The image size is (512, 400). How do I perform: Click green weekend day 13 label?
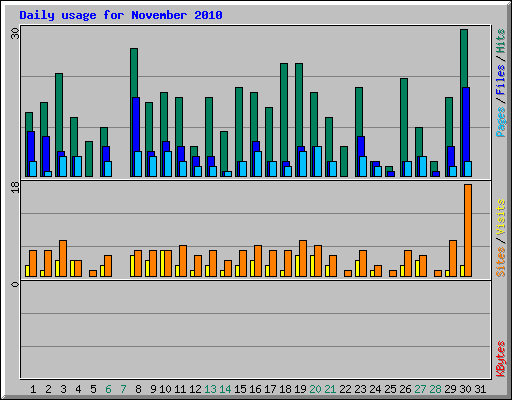(210, 389)
